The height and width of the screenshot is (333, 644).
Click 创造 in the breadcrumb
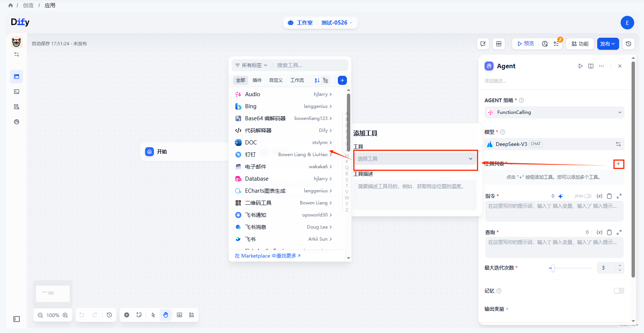pos(28,5)
